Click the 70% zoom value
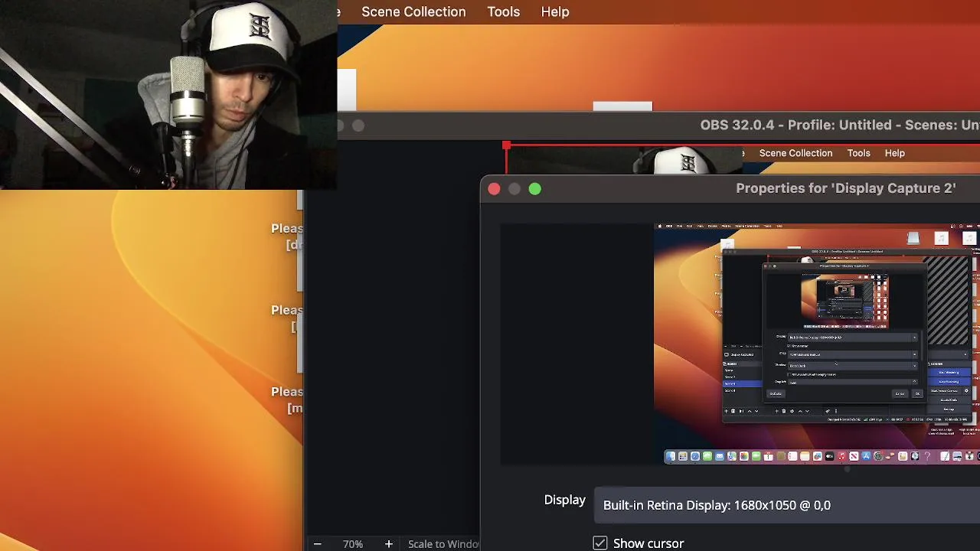 click(353, 544)
